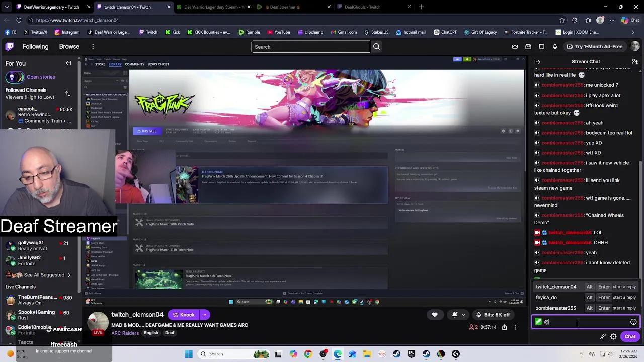
Task: Open the Prime loot crown icon
Action: pyautogui.click(x=515, y=47)
